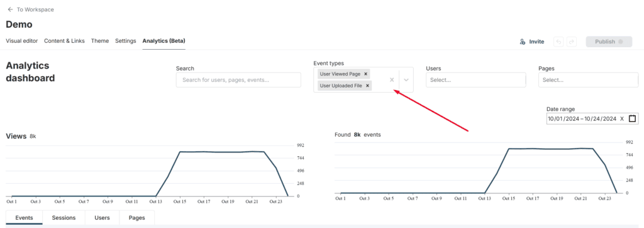Click the User Viewed Page tag label
This screenshot has height=228, width=644.
click(340, 74)
